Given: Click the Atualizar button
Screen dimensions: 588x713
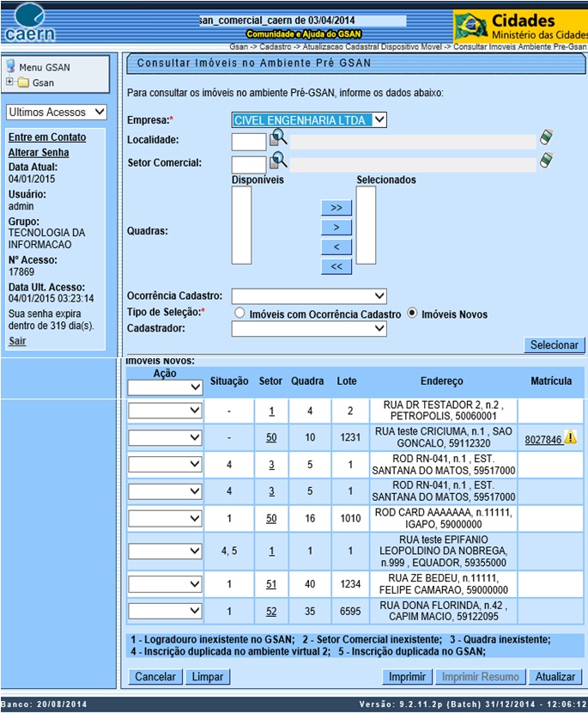Looking at the screenshot, I should pos(555,677).
